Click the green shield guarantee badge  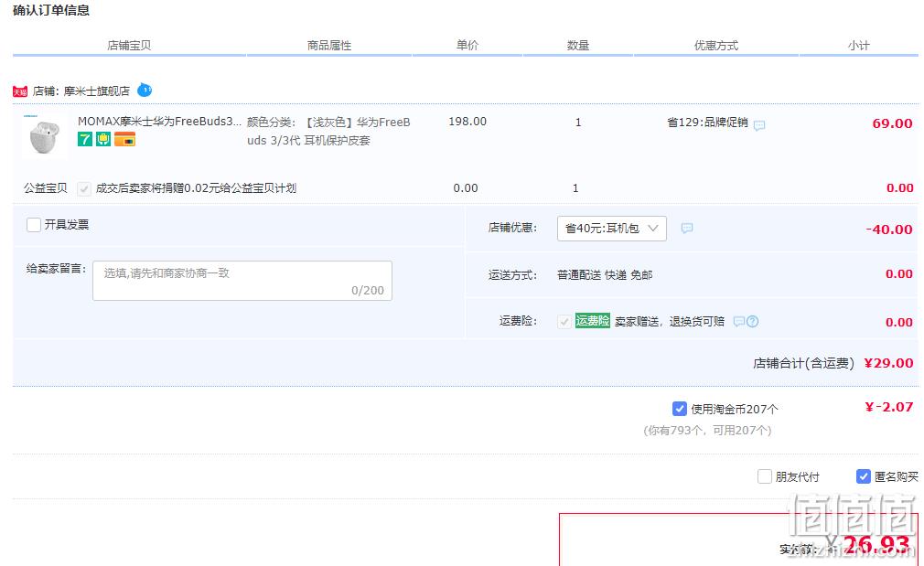[x=103, y=139]
